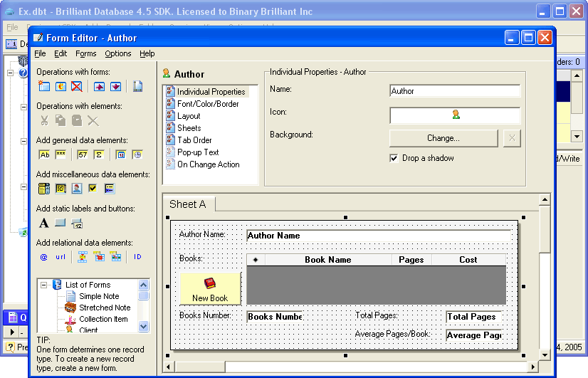The width and height of the screenshot is (588, 378).
Task: Add a text field with the Ab icon
Action: [x=45, y=154]
